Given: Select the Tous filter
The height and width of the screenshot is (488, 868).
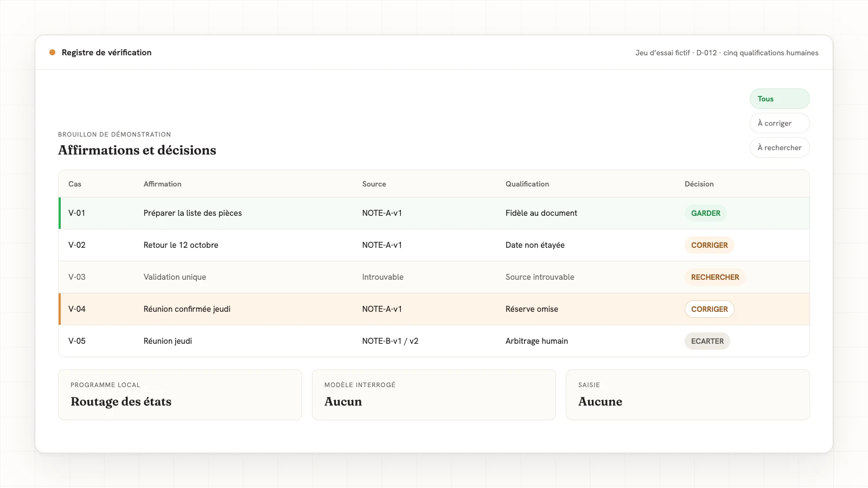Looking at the screenshot, I should pyautogui.click(x=780, y=99).
